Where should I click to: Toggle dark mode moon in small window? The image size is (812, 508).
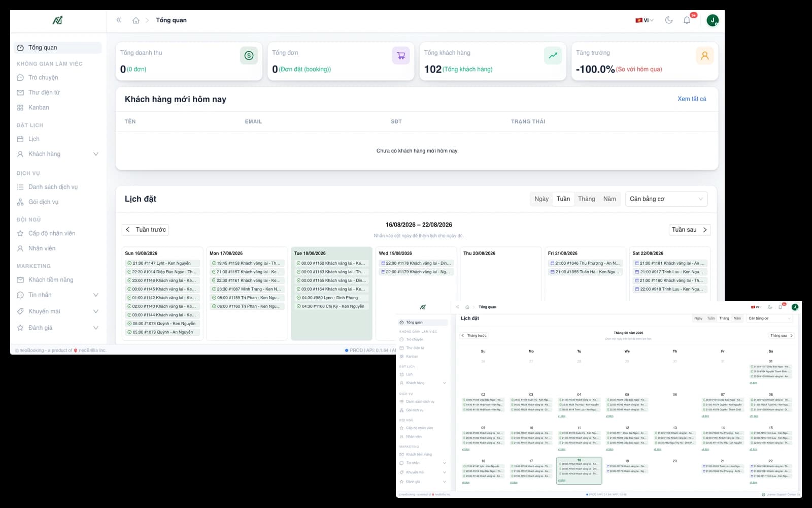point(770,307)
